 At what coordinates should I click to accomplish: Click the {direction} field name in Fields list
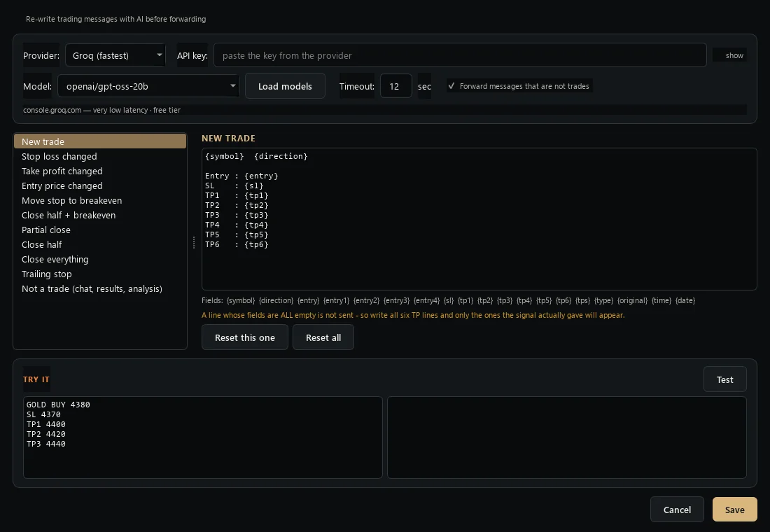tap(276, 300)
